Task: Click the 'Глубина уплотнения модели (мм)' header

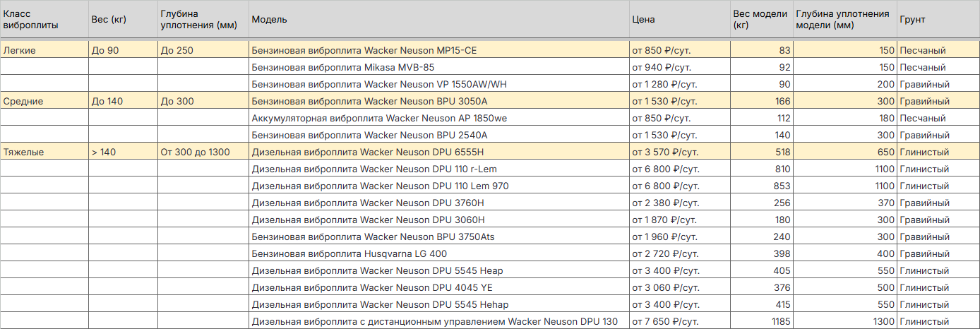Action: [x=845, y=20]
